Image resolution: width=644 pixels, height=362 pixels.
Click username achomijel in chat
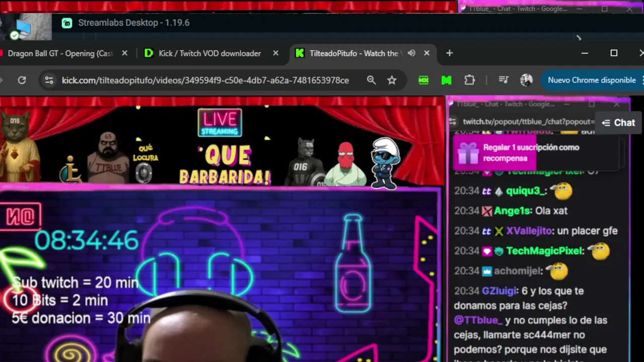[518, 271]
